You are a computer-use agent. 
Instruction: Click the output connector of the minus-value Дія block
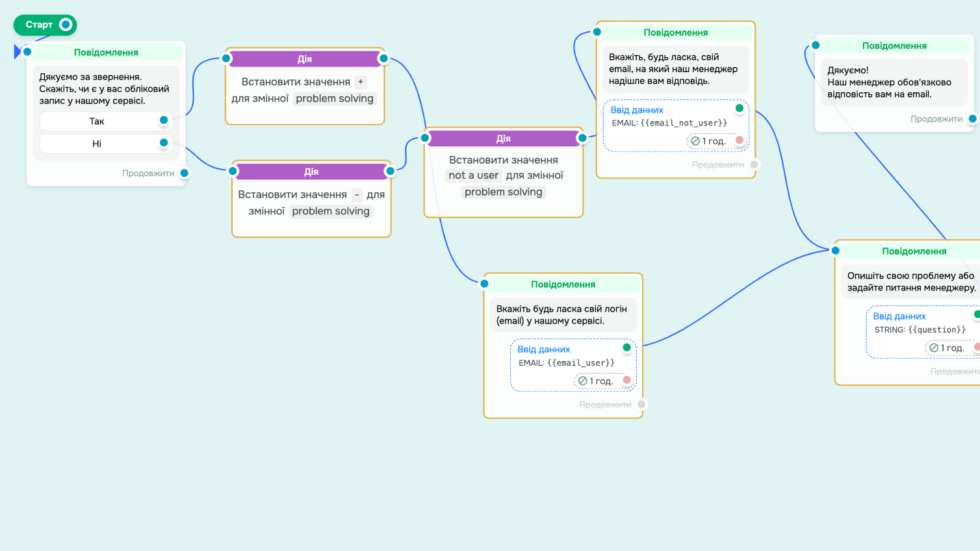(390, 171)
